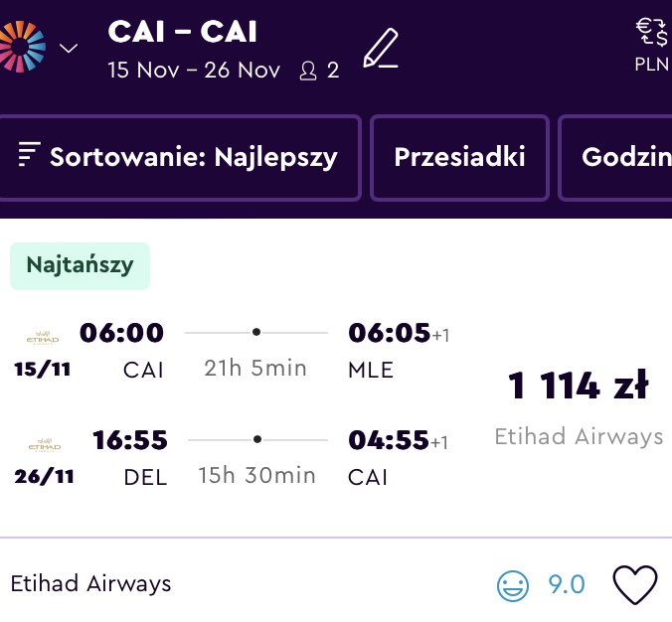This screenshot has width=672, height=622.
Task: Click the colorful sunburst app logo
Action: [22, 47]
